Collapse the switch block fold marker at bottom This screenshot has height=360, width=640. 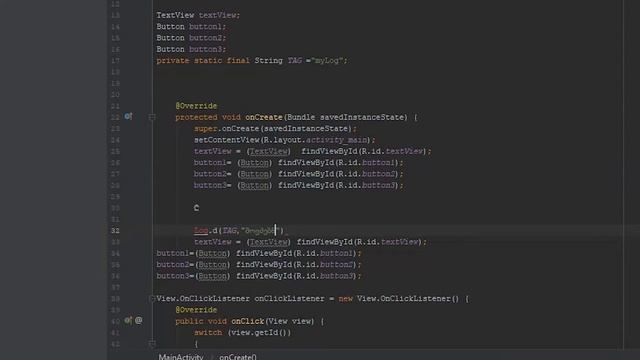[152, 344]
